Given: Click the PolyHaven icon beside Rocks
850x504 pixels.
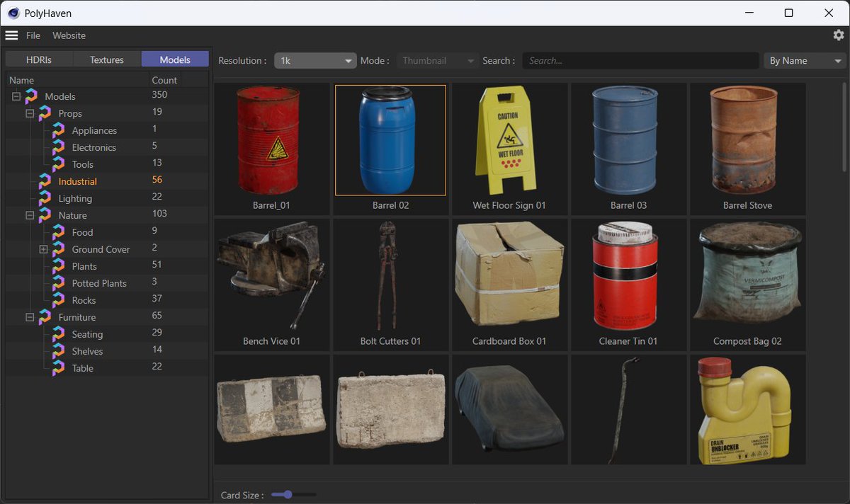Looking at the screenshot, I should pyautogui.click(x=58, y=300).
